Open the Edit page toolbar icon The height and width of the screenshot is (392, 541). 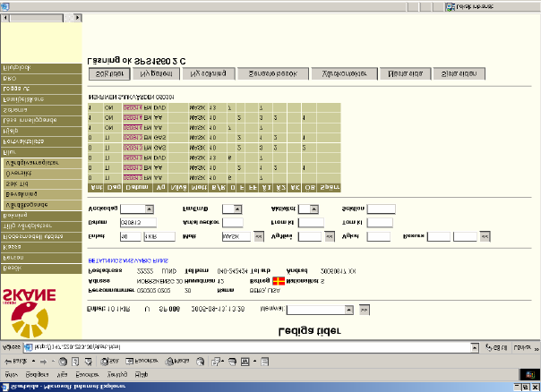click(x=245, y=362)
